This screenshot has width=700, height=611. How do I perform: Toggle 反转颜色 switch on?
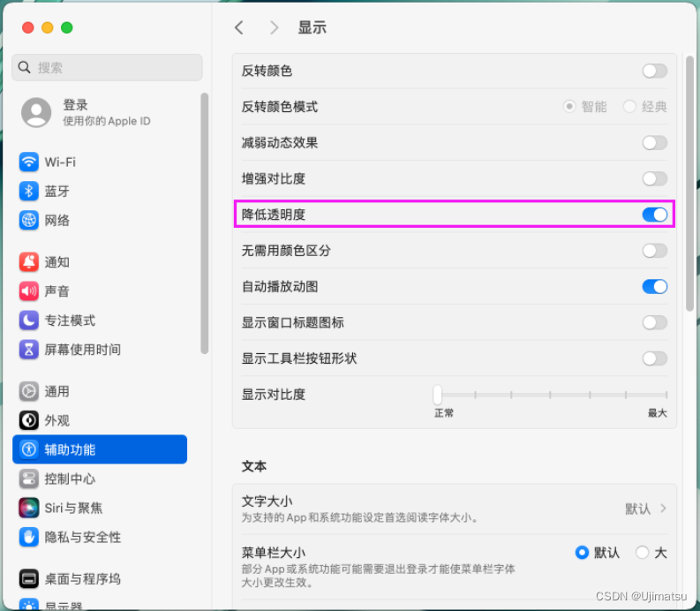654,71
